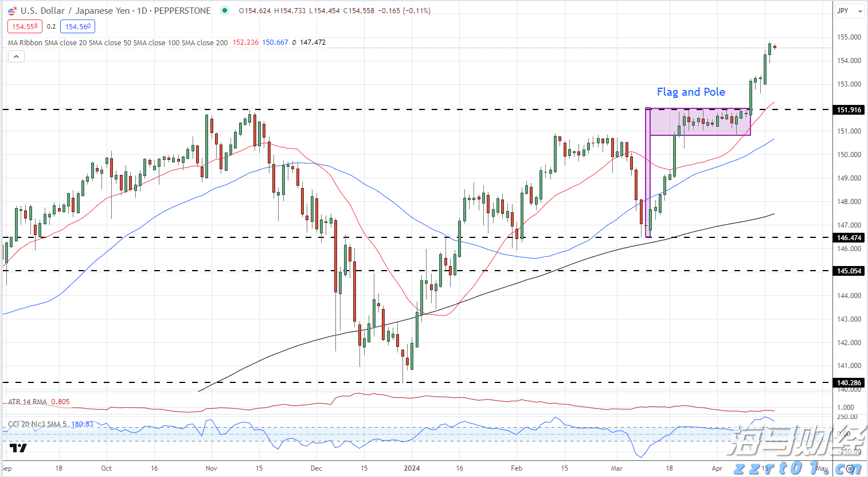
Task: Click the black SMA value 147.472
Action: [312, 42]
